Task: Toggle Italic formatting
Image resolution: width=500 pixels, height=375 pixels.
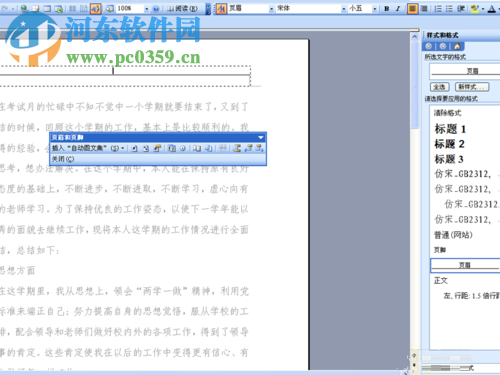Action: (398, 9)
